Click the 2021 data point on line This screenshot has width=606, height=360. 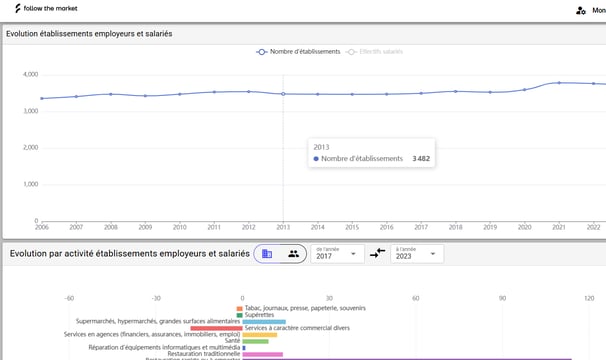coord(559,83)
